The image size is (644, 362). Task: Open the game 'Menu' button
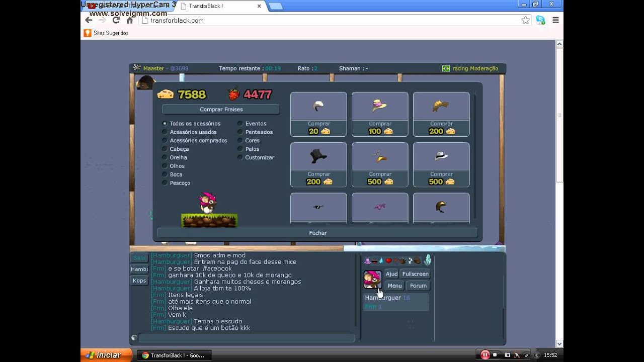click(394, 286)
